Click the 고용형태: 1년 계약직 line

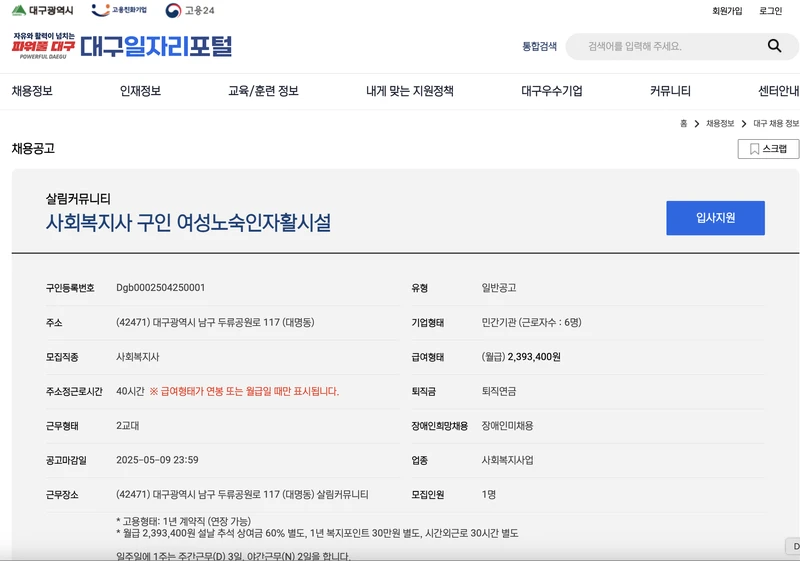click(184, 521)
